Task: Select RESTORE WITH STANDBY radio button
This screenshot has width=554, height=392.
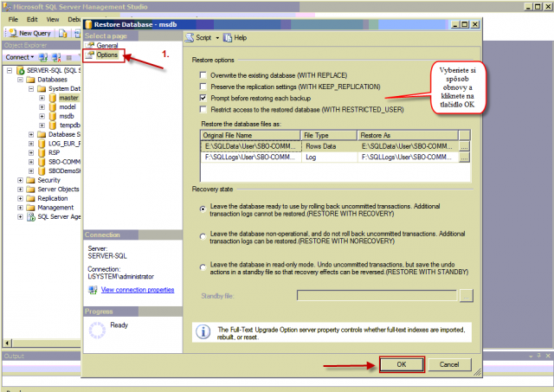Action: pyautogui.click(x=203, y=267)
